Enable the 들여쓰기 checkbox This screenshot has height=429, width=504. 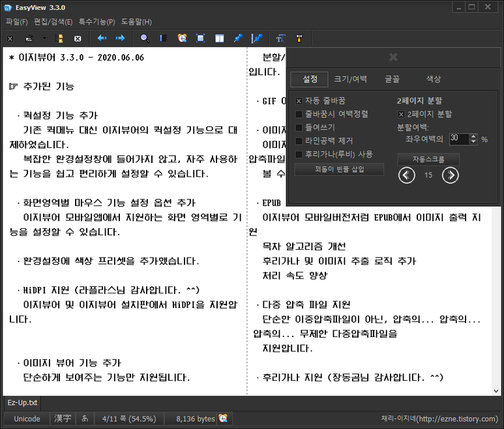coord(299,128)
